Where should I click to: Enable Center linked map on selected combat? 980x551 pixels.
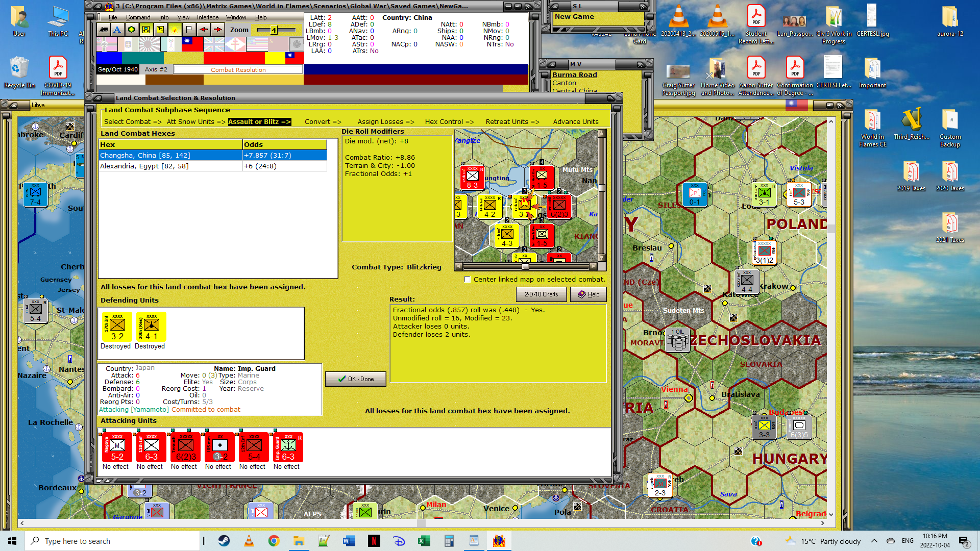click(467, 280)
